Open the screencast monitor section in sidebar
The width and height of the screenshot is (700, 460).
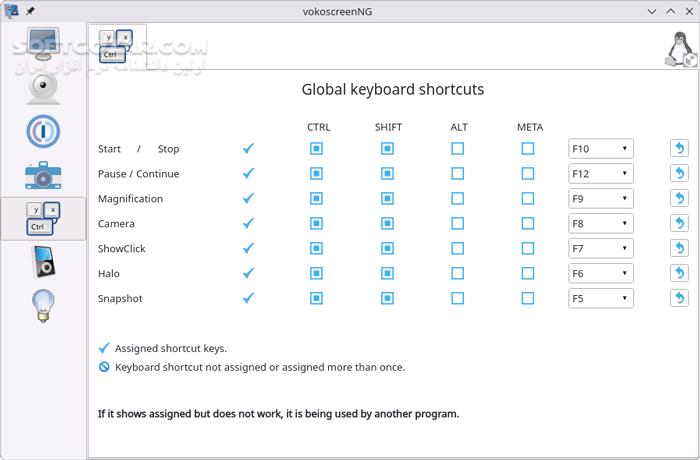(43, 44)
